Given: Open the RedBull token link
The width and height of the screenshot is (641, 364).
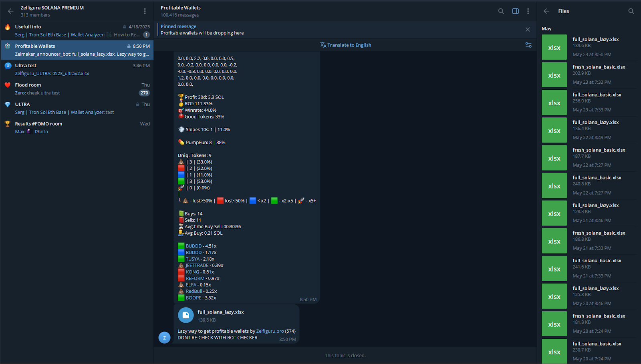Looking at the screenshot, I should coord(194,291).
